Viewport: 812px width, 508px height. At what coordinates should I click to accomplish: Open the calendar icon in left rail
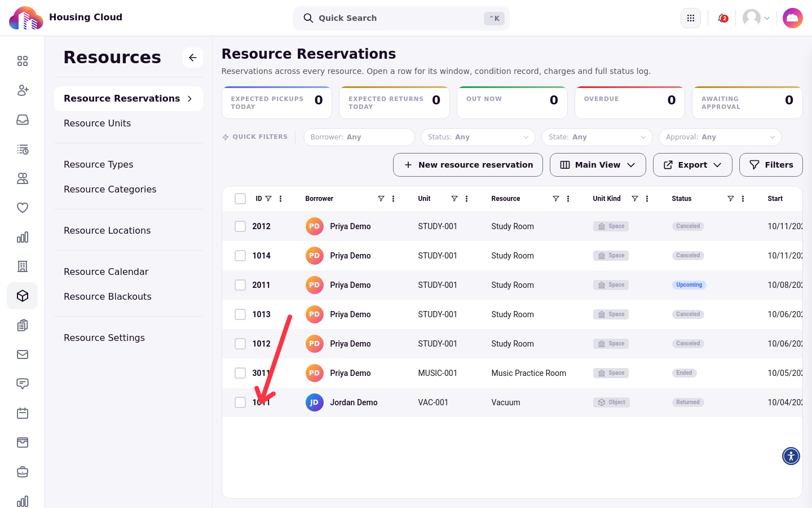(x=23, y=413)
